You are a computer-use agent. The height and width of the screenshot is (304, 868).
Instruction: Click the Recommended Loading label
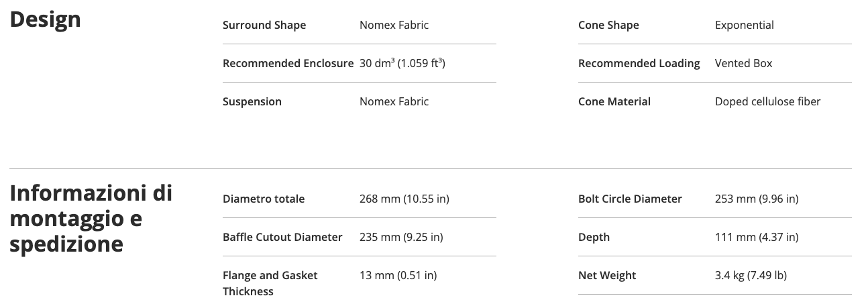(x=639, y=64)
